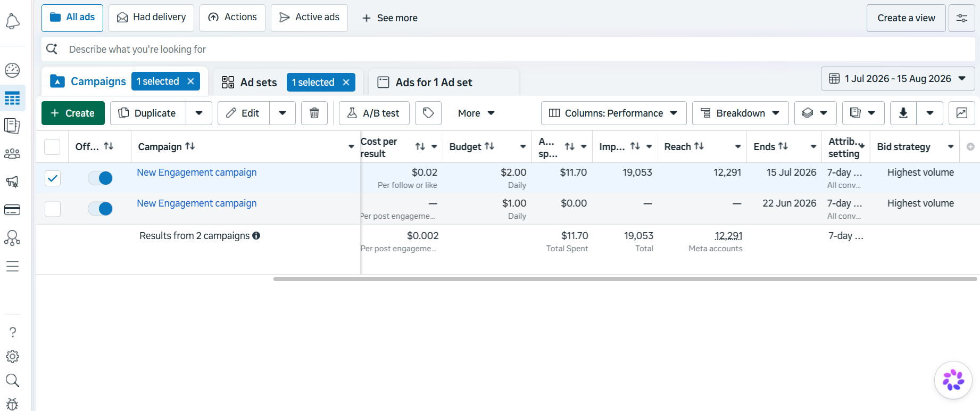Clear the Campaigns 1 selected filter

tap(190, 81)
